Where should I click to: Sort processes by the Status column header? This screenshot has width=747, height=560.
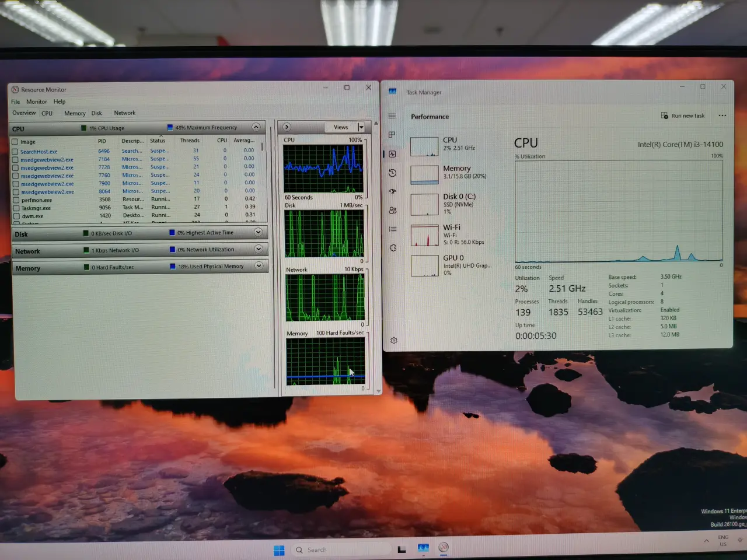(158, 141)
